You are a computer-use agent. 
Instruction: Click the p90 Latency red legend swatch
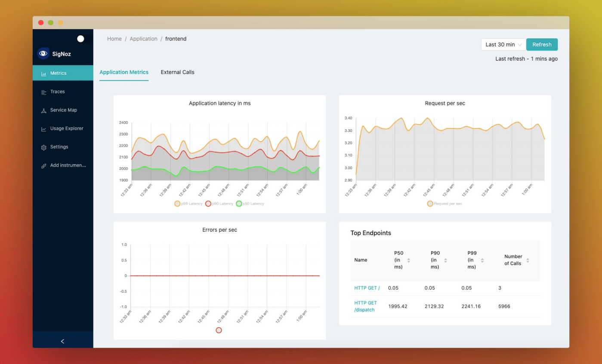pos(208,204)
